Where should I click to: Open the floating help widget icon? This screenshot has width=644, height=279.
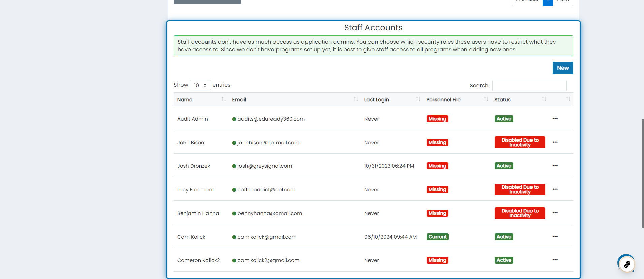pos(627,264)
